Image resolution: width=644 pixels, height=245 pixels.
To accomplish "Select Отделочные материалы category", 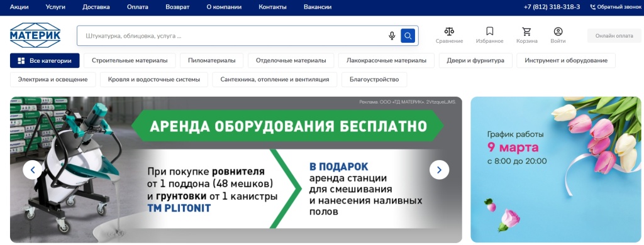I will 291,61.
